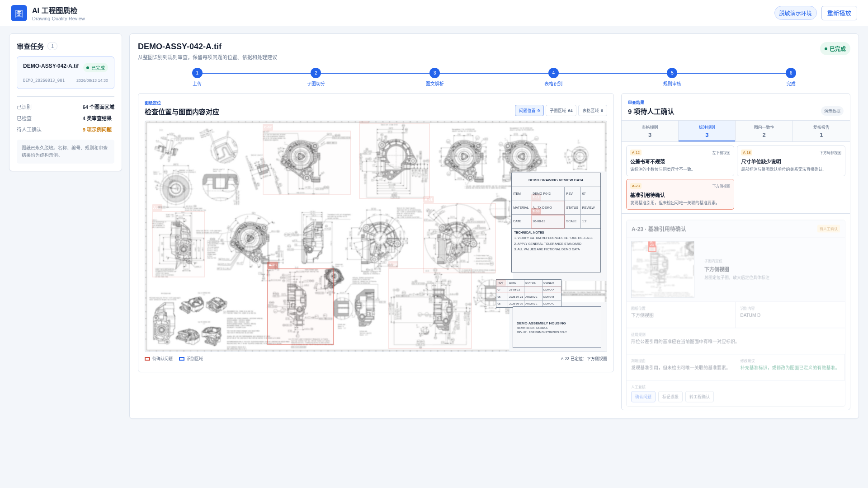Screen dimensions: 868x488
Task: Click the DEMO ASSEMBLY HOUSING title block
Action: click(557, 327)
